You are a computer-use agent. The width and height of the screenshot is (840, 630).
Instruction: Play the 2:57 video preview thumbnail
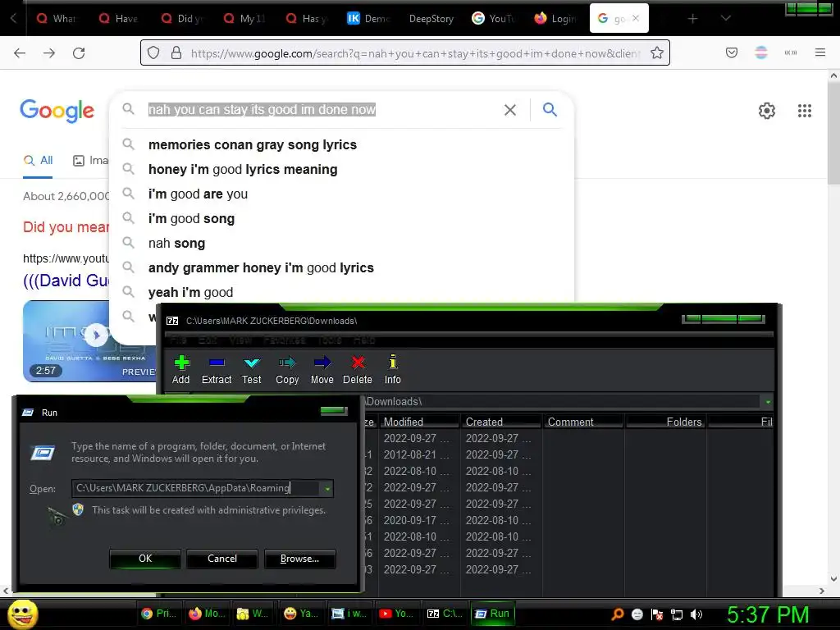tap(97, 336)
